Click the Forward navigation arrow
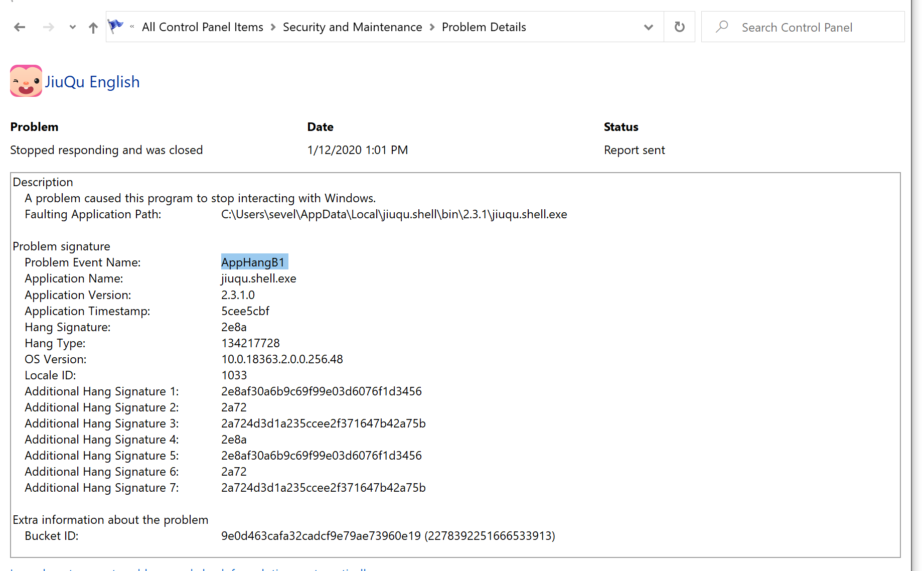Screen dimensions: 924x571 pyautogui.click(x=49, y=27)
